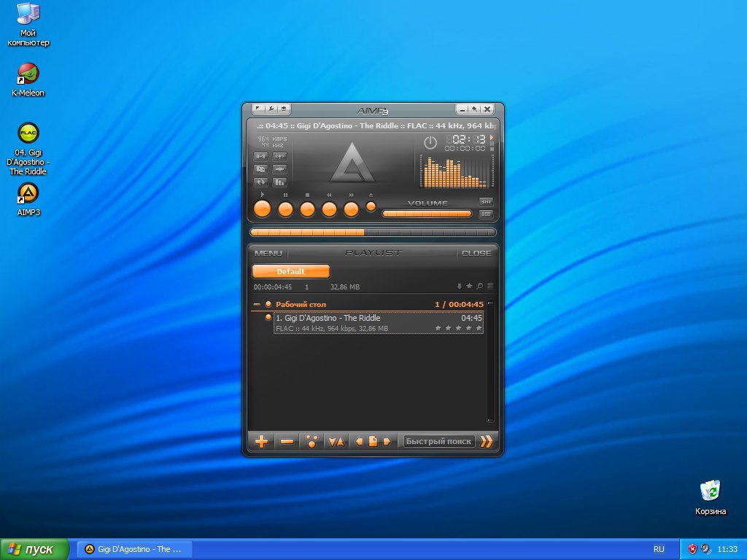The width and height of the screenshot is (747, 560).
Task: Open the miscellaneous three-dots button
Action: tap(311, 441)
